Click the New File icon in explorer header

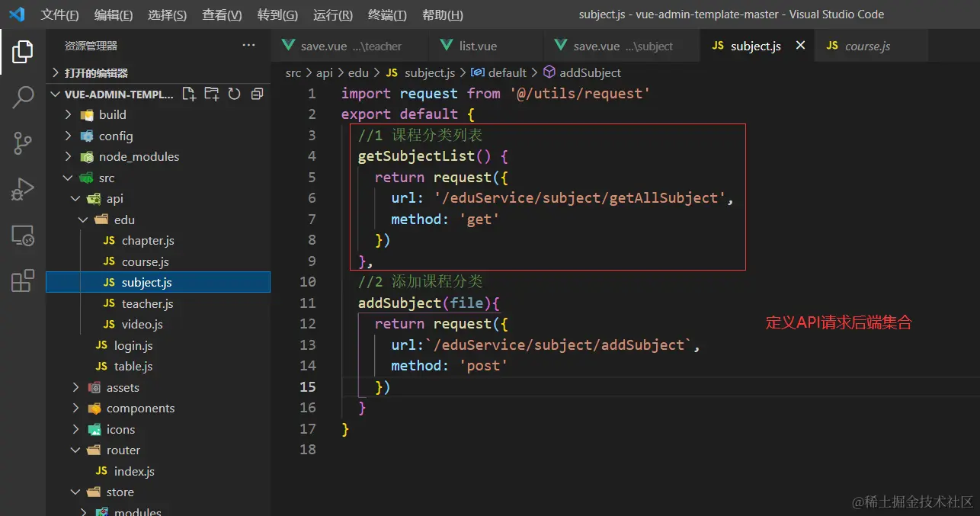[x=189, y=94]
